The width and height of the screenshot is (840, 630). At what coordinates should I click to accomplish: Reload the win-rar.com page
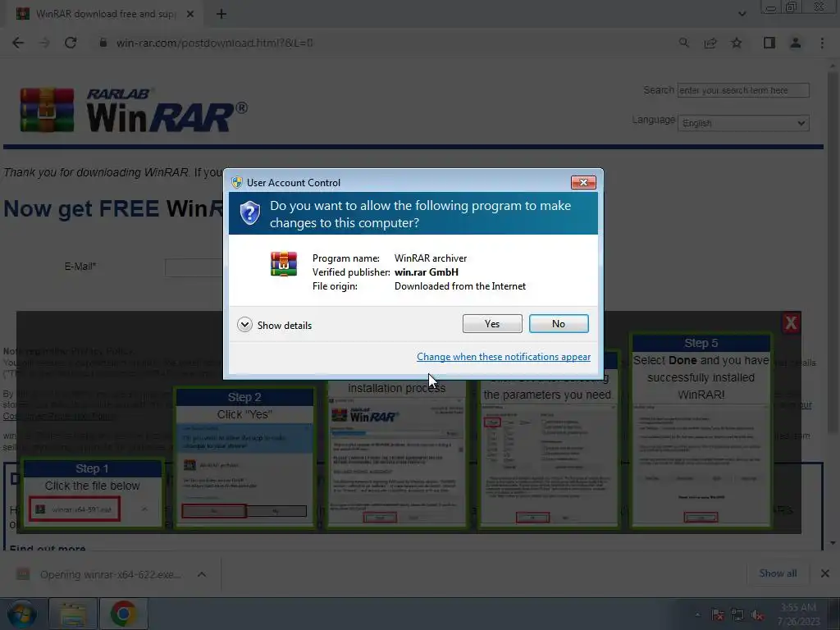point(71,43)
